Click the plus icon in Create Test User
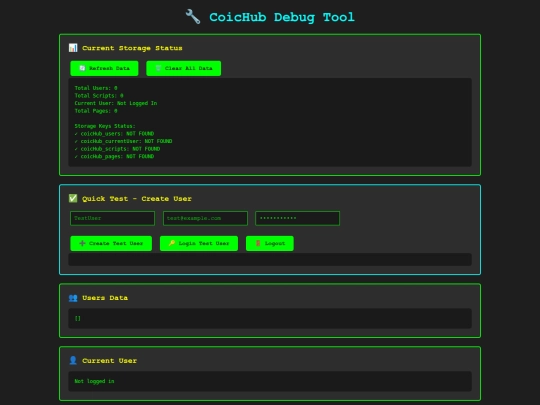This screenshot has height=405, width=540. click(82, 243)
